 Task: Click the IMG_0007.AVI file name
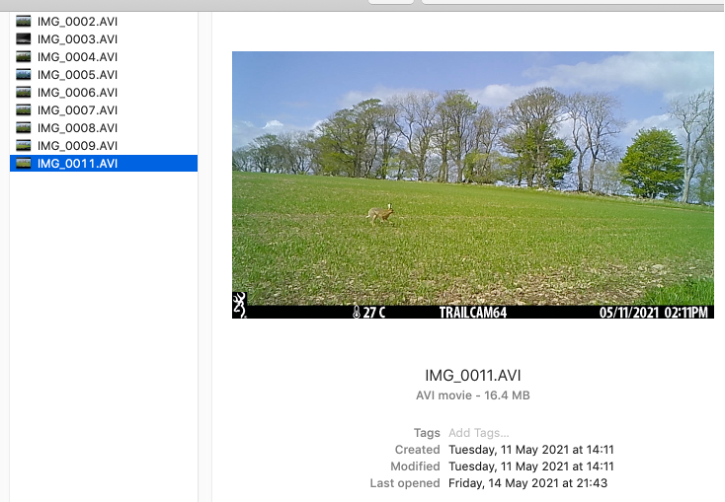coord(78,110)
